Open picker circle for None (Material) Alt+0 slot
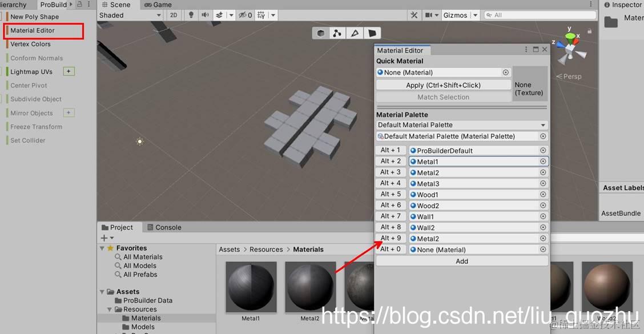Image resolution: width=644 pixels, height=334 pixels. click(x=543, y=250)
